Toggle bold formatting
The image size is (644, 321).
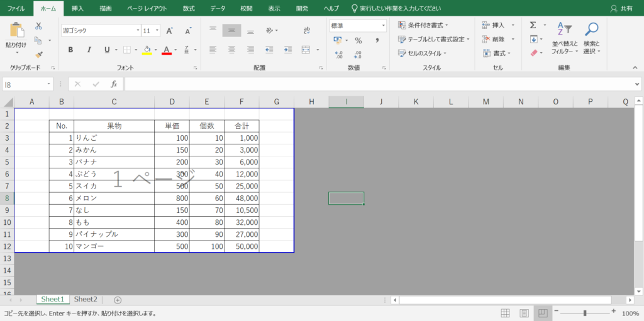pos(70,50)
